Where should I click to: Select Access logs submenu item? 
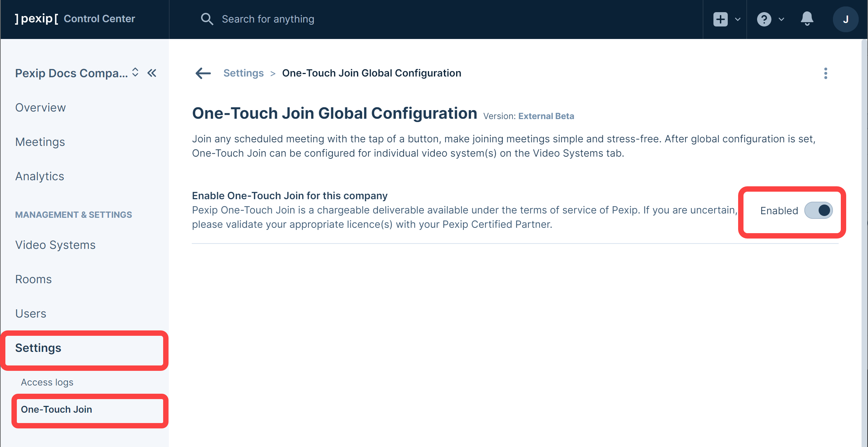47,382
